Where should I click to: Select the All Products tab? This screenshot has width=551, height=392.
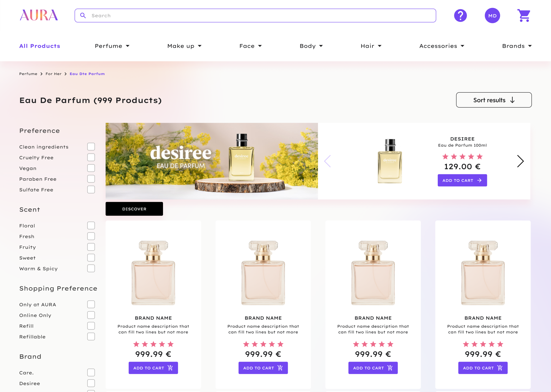coord(40,46)
